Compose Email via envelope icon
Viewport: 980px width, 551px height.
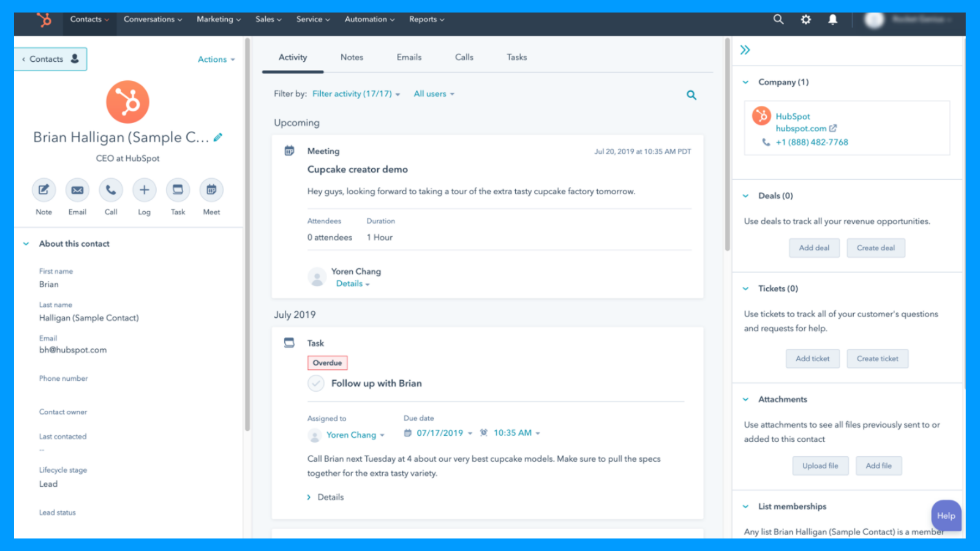[77, 190]
